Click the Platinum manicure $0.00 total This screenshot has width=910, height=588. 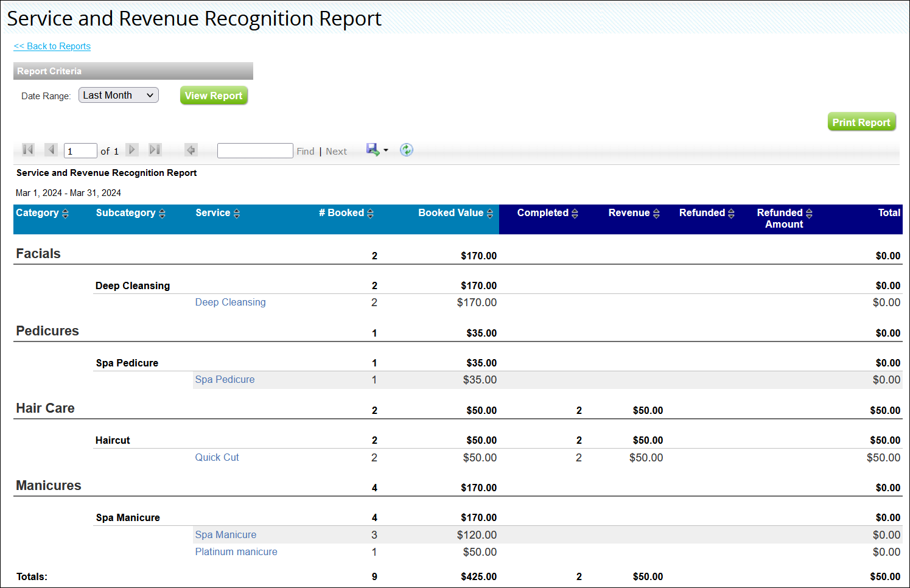point(886,552)
